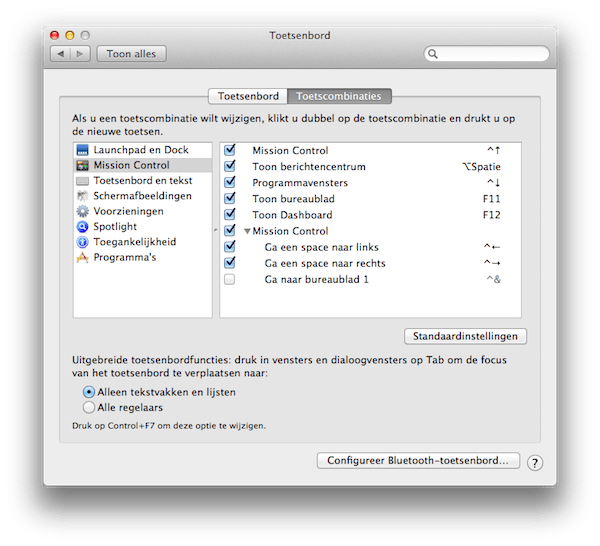
Task: Select Spotlight category
Action: pyautogui.click(x=143, y=227)
